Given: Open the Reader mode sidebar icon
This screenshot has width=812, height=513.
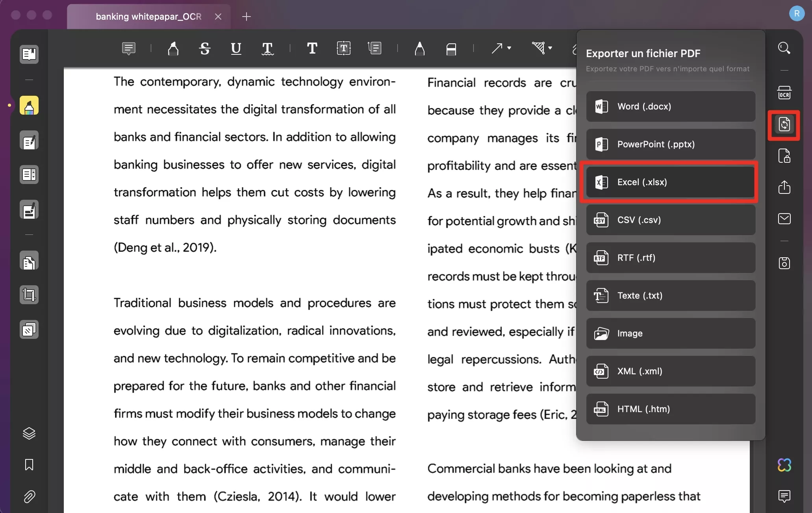Looking at the screenshot, I should (29, 54).
